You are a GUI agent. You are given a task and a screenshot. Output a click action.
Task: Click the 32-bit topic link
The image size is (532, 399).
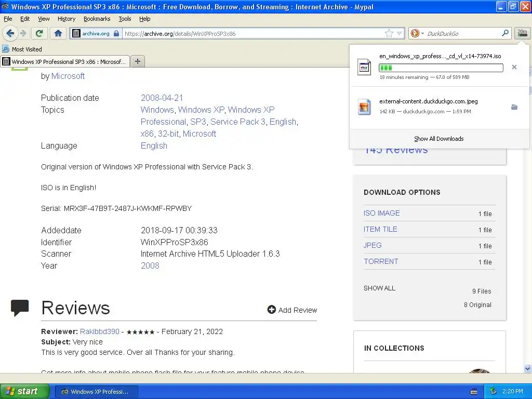click(x=168, y=134)
